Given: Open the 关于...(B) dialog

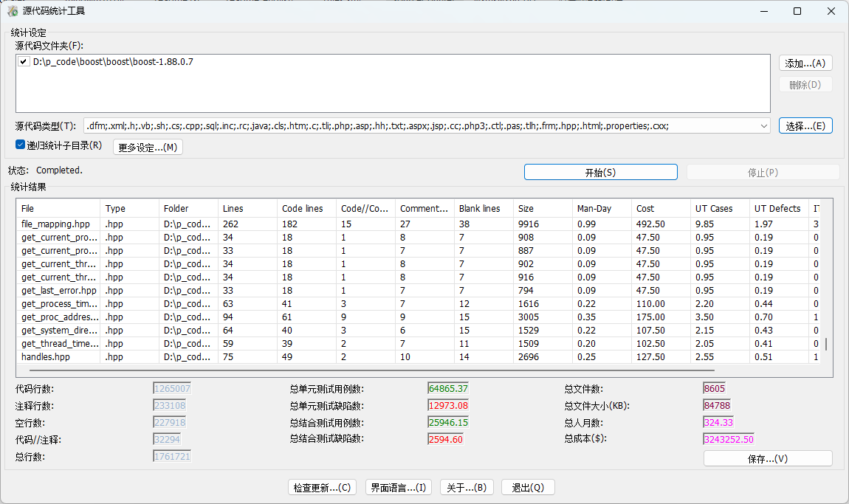Looking at the screenshot, I should tap(467, 488).
